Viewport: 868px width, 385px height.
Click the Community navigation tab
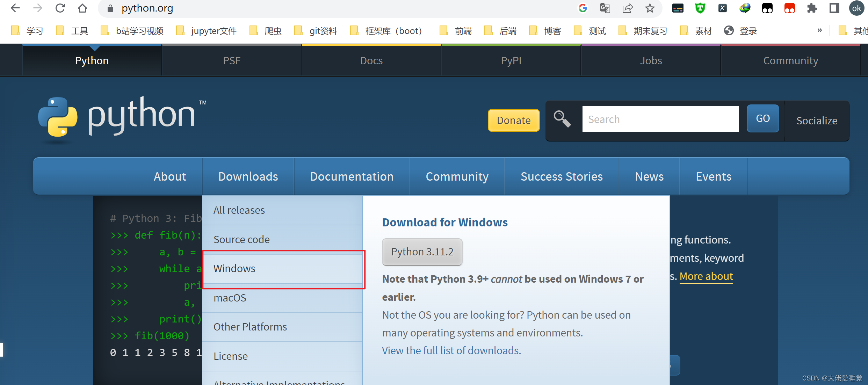click(457, 176)
